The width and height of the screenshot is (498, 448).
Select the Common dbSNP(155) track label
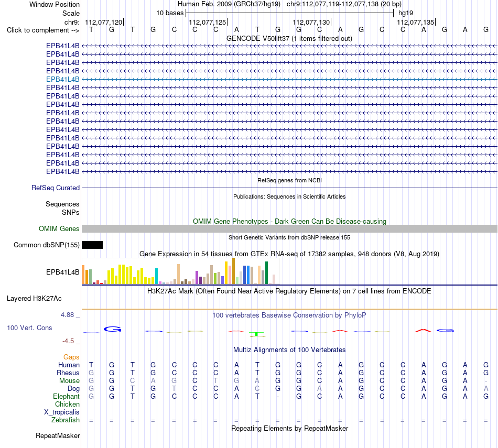[x=46, y=245]
